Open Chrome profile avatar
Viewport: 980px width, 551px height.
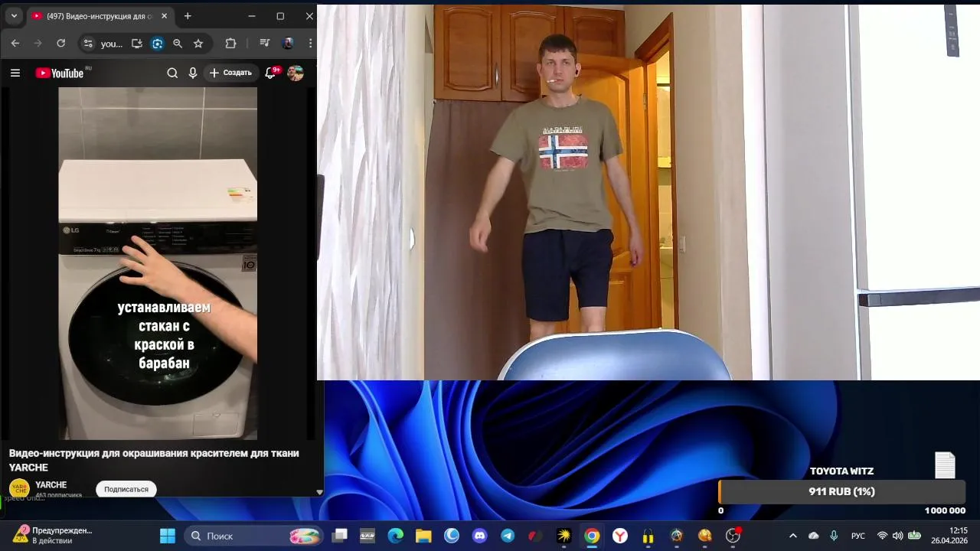pos(288,44)
